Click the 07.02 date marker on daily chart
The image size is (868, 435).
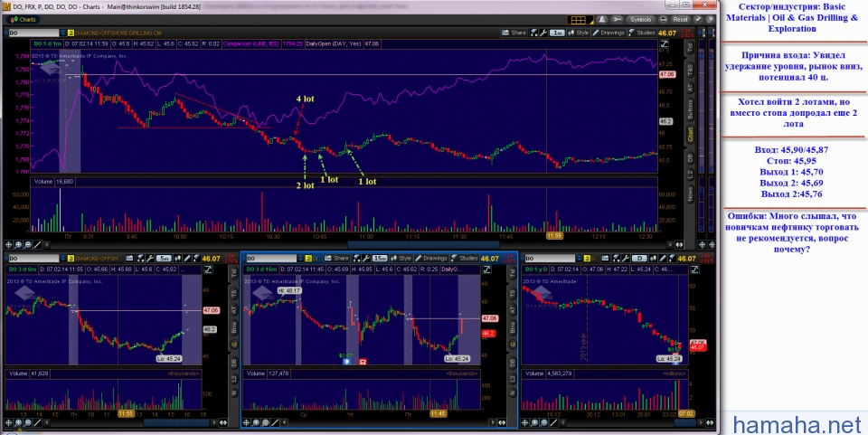[x=686, y=413]
